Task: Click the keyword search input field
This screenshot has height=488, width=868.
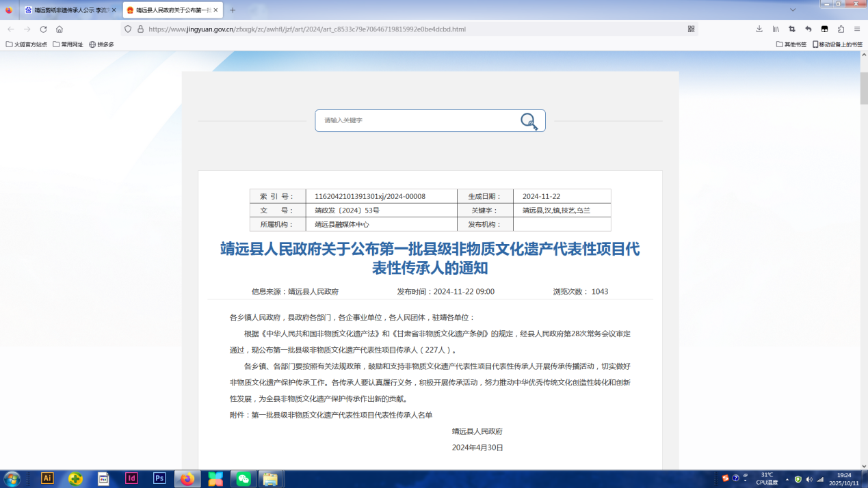Action: click(417, 121)
